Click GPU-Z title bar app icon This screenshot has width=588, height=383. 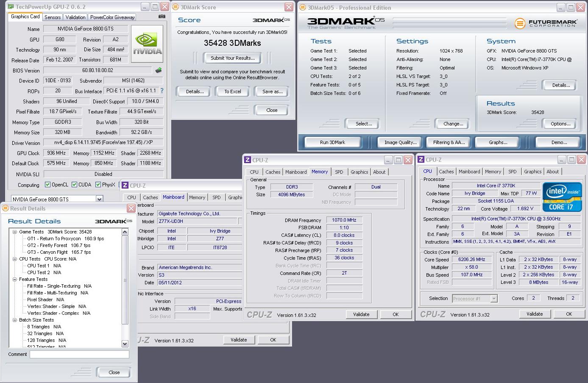tap(11, 7)
